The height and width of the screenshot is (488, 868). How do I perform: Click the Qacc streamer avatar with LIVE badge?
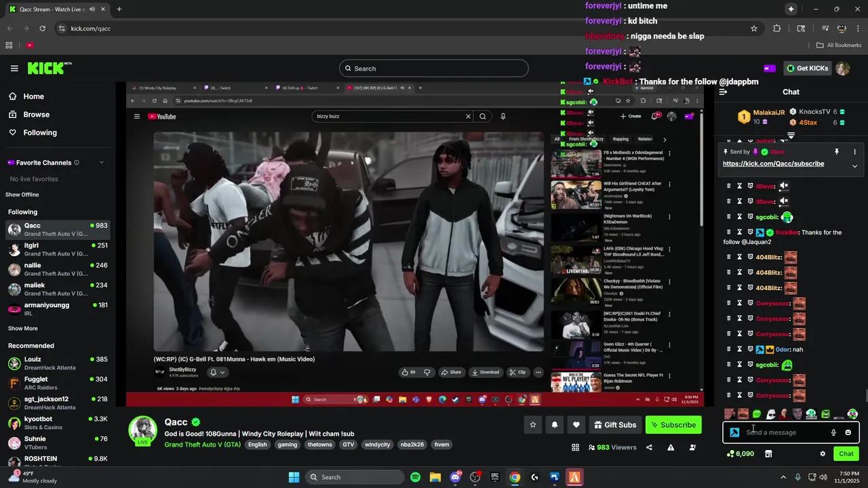[143, 430]
